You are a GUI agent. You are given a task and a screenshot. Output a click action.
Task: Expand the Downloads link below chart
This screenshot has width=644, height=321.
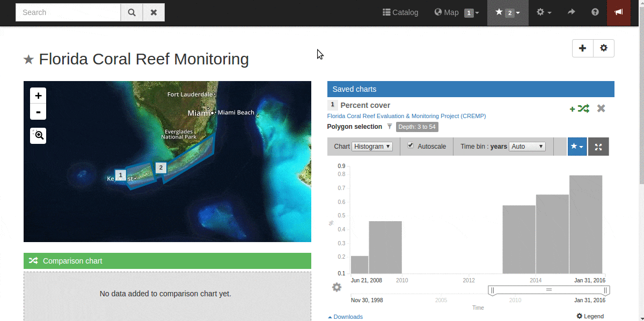click(x=345, y=317)
